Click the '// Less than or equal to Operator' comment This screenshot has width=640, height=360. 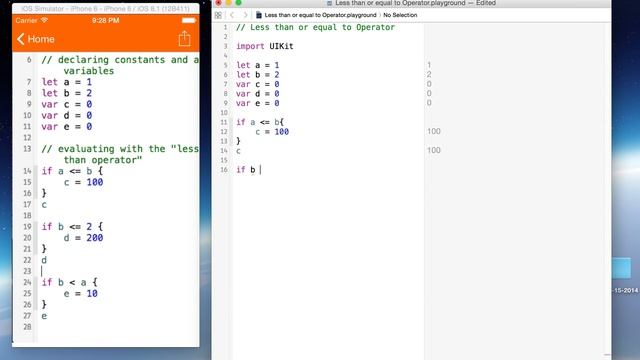(x=316, y=27)
